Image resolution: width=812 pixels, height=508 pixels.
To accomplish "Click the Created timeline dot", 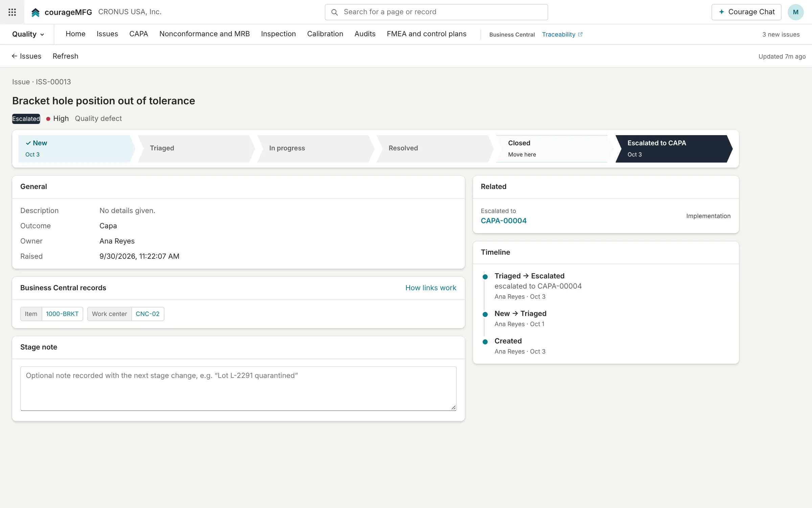I will (x=485, y=342).
